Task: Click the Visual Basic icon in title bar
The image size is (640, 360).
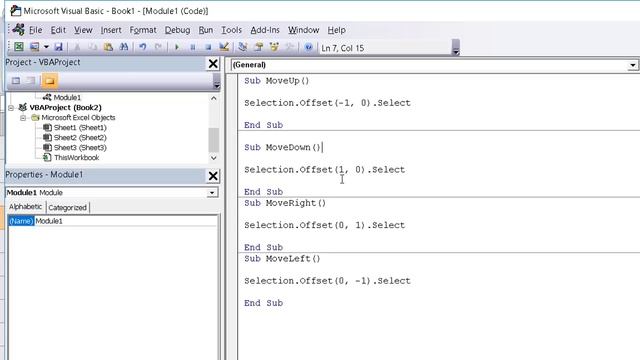Action: coord(16,11)
